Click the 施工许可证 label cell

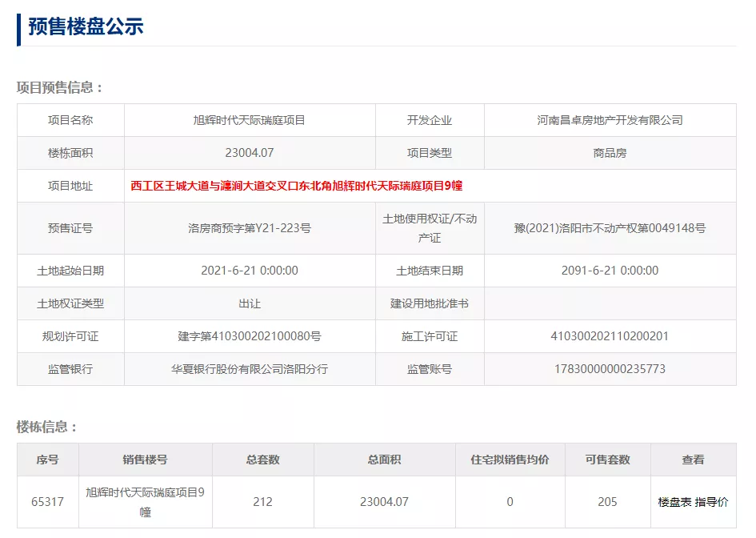point(430,336)
